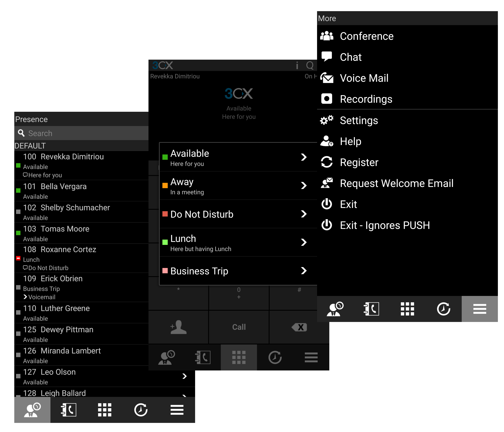The height and width of the screenshot is (432, 504).
Task: Open Recordings in the More menu
Action: (x=407, y=99)
